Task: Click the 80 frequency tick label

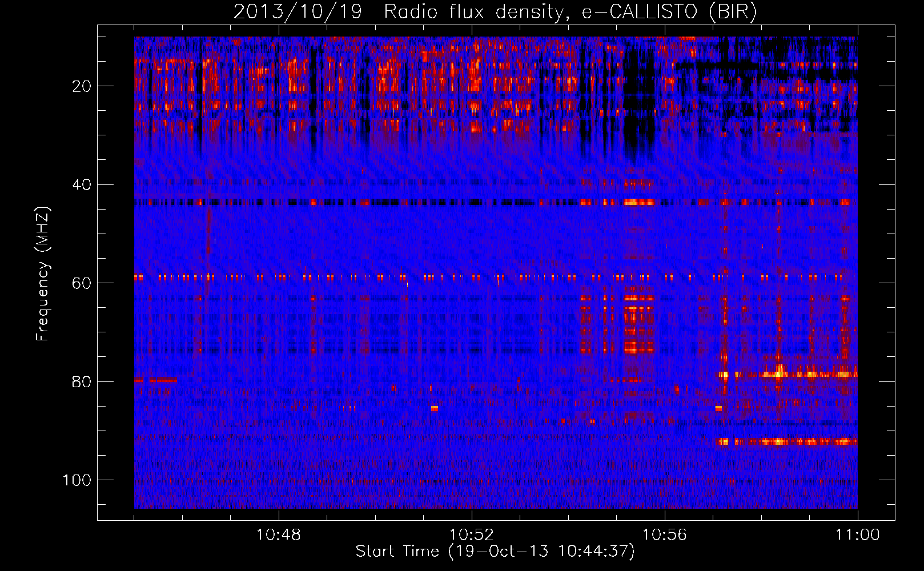Action: point(82,381)
